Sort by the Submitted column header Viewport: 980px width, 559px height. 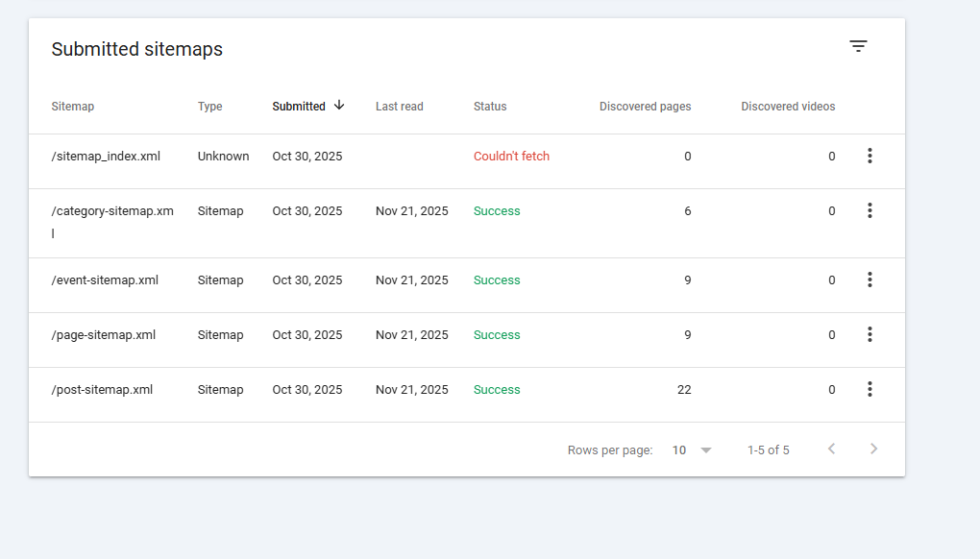click(x=299, y=107)
